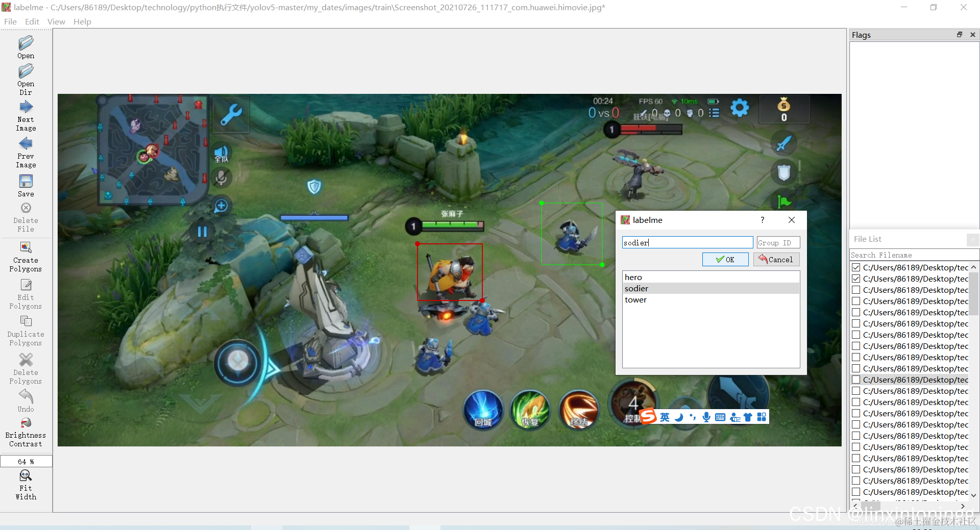Toggle sixth file checkbox in File List
Screen dimensions: 980x530
tap(856, 323)
